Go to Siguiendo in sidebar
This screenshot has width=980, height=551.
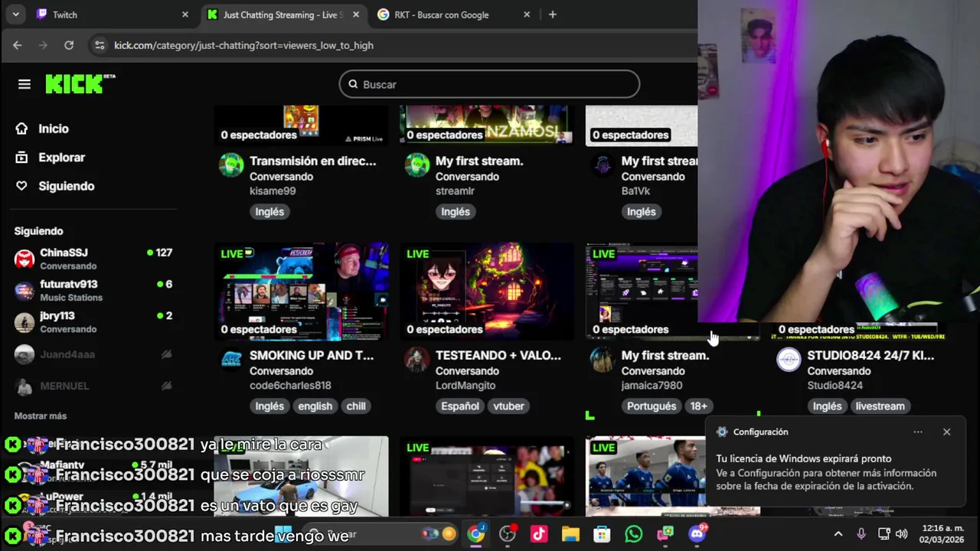(x=67, y=186)
